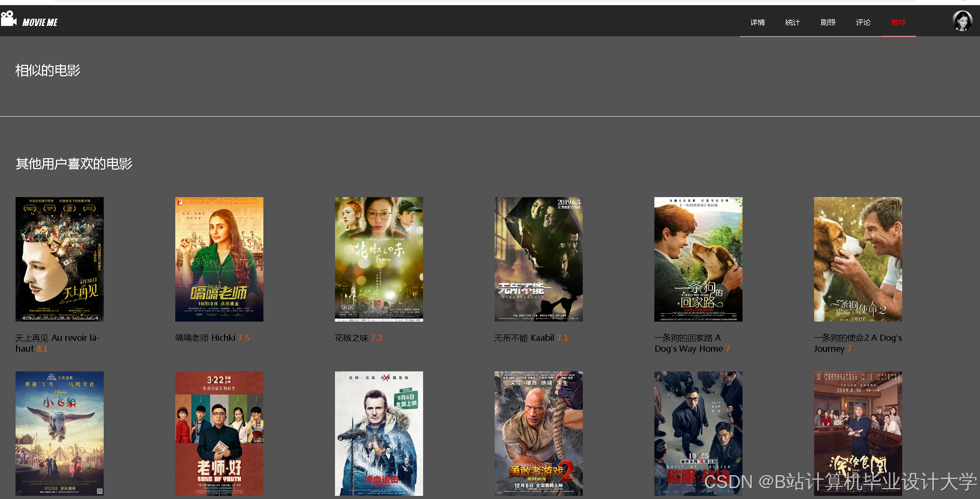Click the 7.1 rating of 无所不能

click(x=563, y=338)
